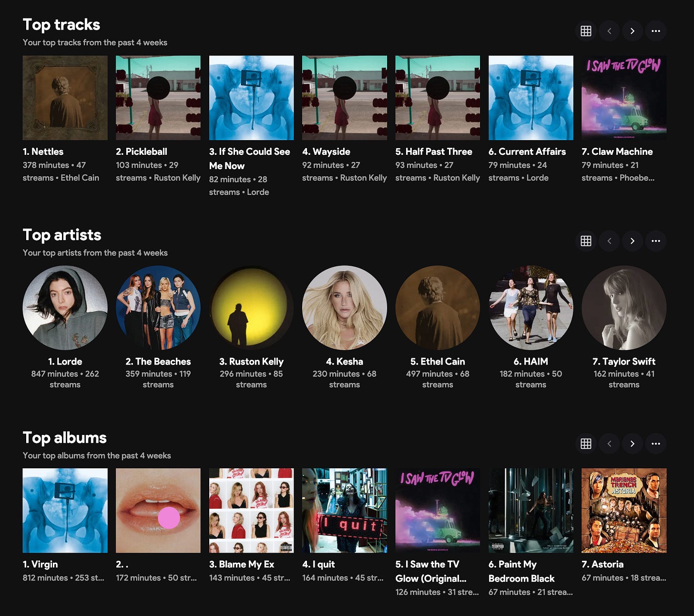Open more options for Top artists
Screen dimensions: 694x616
tap(656, 241)
